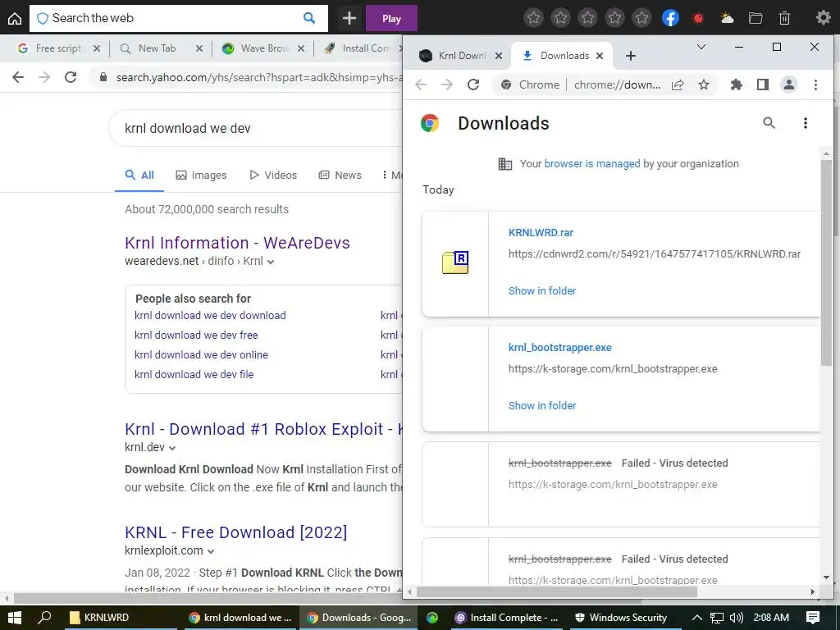
Task: Open the KRNL - Free Download [2022] result
Action: (x=235, y=532)
